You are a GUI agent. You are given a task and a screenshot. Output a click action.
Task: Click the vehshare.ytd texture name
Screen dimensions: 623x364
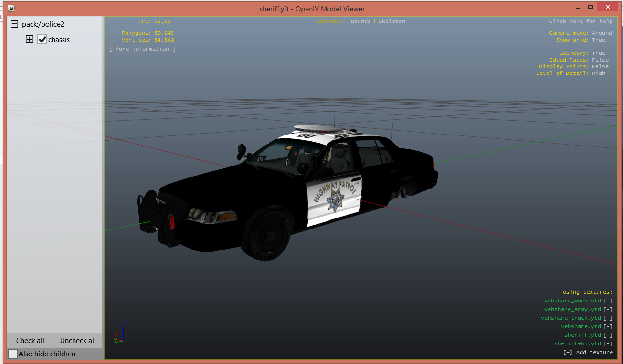click(581, 326)
